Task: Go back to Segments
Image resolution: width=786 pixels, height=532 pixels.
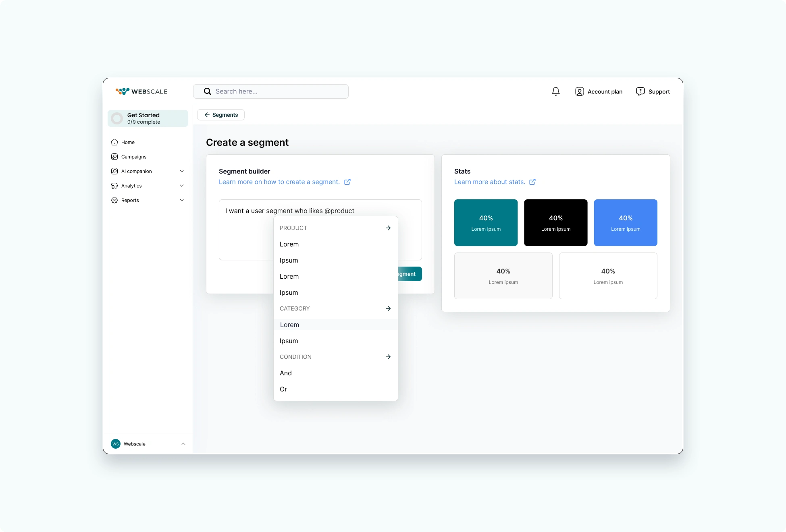Action: (x=221, y=115)
